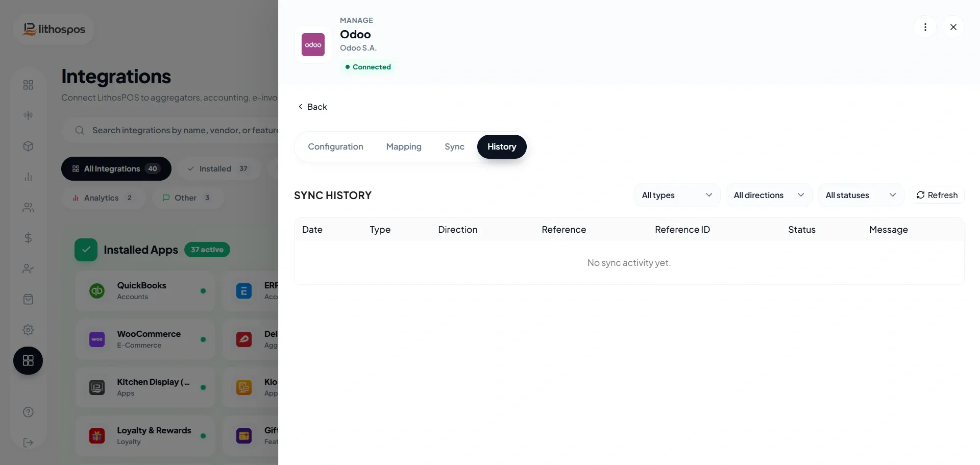
Task: Select the All Integrations filter tab
Action: [116, 169]
